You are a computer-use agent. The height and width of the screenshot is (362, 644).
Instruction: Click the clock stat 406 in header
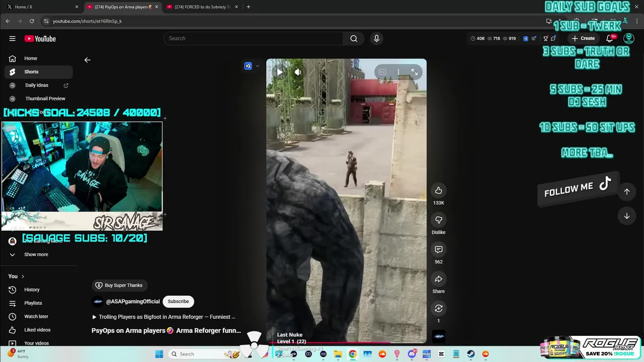coord(477,38)
